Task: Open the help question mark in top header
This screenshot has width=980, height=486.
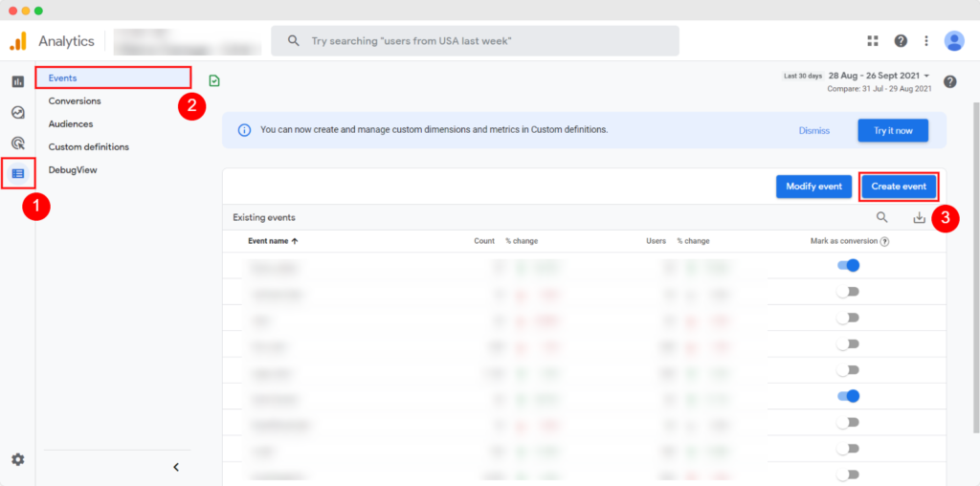Action: click(901, 41)
